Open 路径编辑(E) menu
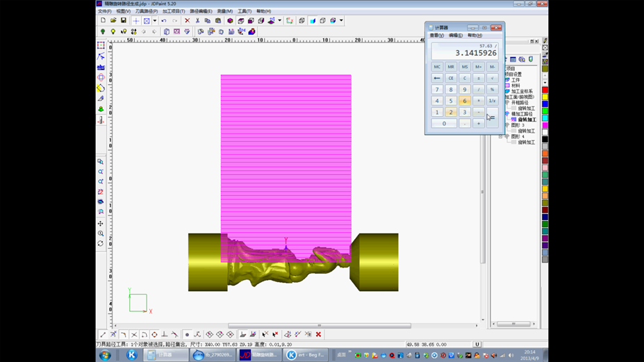Screen dimensions: 644x362 [201, 11]
